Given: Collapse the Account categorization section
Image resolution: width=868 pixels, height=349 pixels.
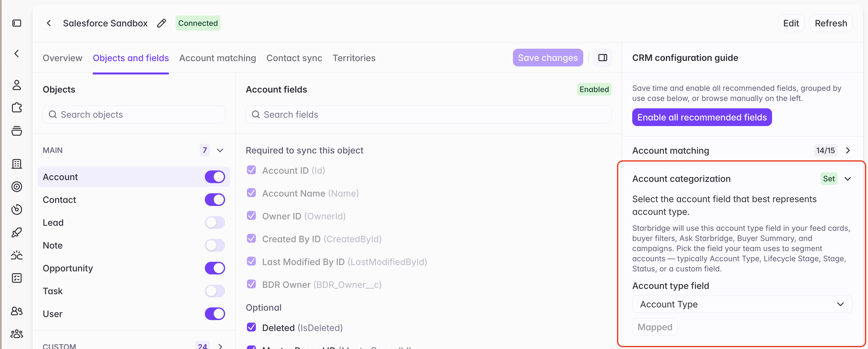Looking at the screenshot, I should click(848, 179).
